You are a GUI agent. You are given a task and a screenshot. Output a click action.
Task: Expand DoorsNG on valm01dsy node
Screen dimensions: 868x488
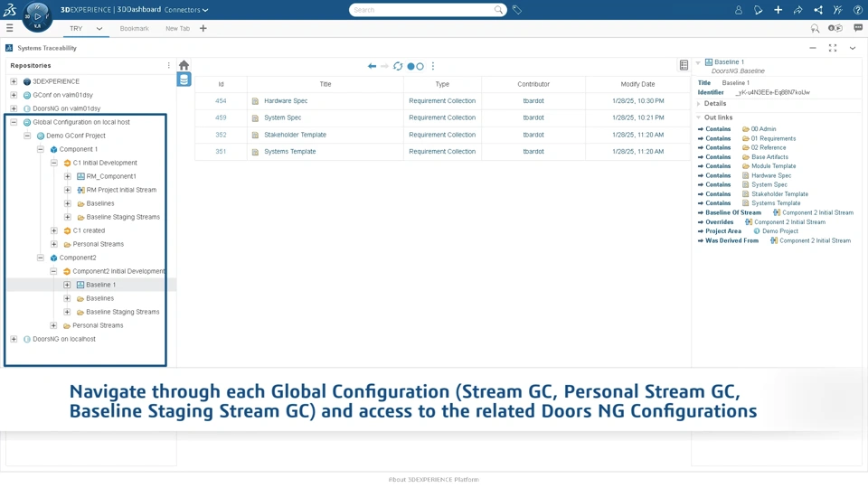point(14,108)
